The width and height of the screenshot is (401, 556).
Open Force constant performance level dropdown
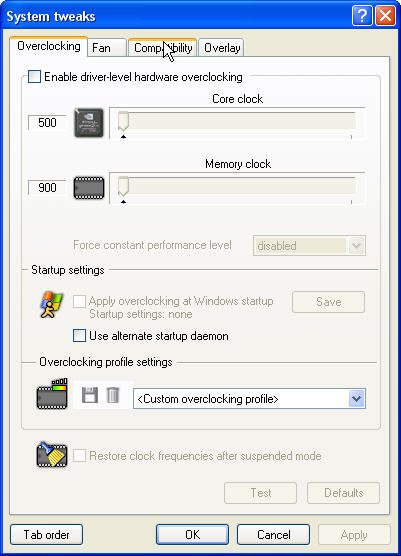[357, 245]
